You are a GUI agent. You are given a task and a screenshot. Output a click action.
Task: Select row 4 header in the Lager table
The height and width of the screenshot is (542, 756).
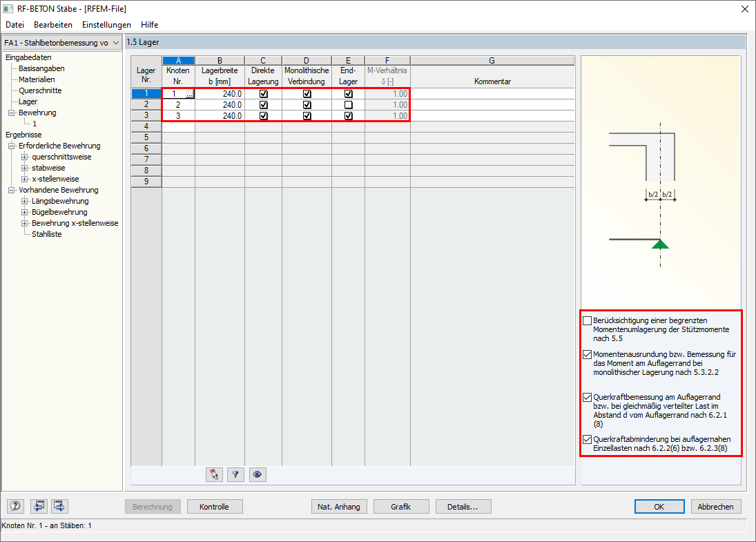coord(146,126)
